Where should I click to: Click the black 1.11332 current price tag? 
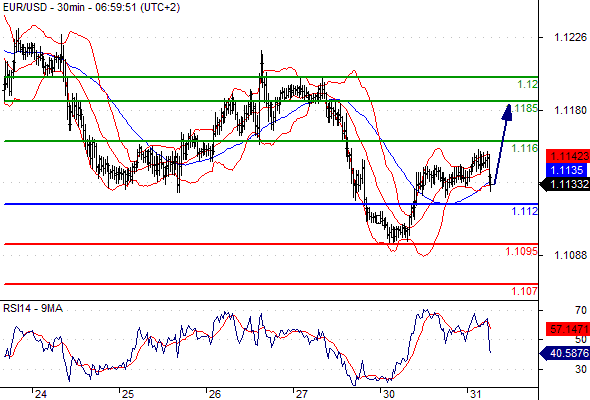click(565, 184)
